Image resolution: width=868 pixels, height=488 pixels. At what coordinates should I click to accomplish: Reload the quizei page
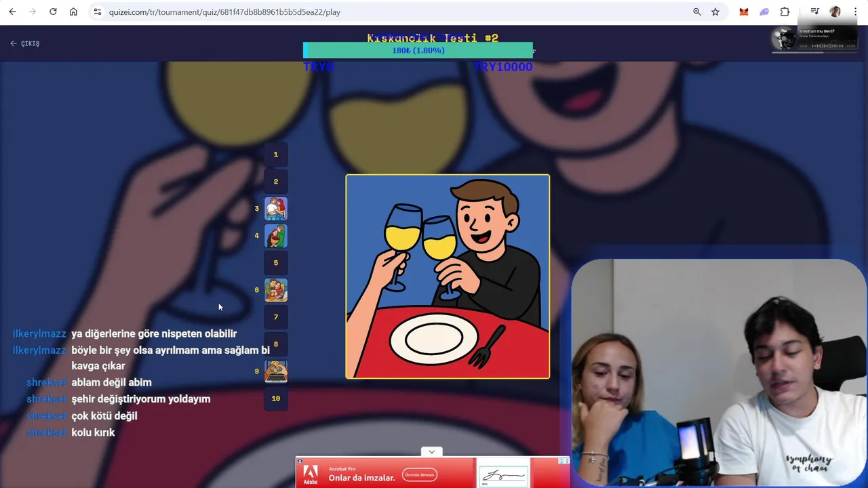(x=53, y=12)
